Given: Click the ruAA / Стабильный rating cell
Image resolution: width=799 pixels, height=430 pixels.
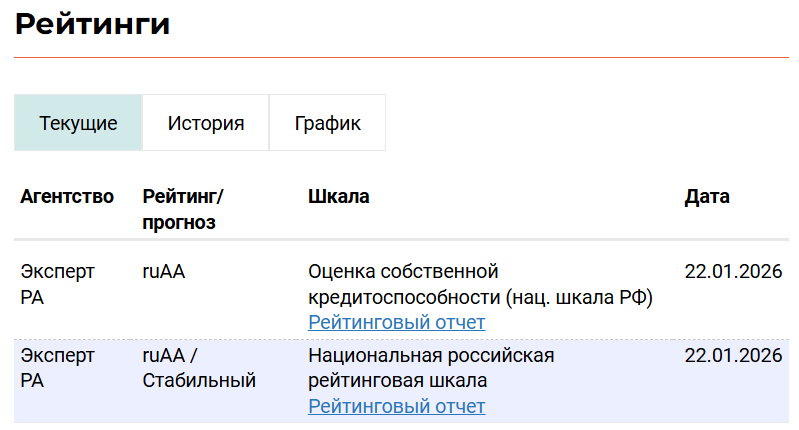Looking at the screenshot, I should pos(199,368).
